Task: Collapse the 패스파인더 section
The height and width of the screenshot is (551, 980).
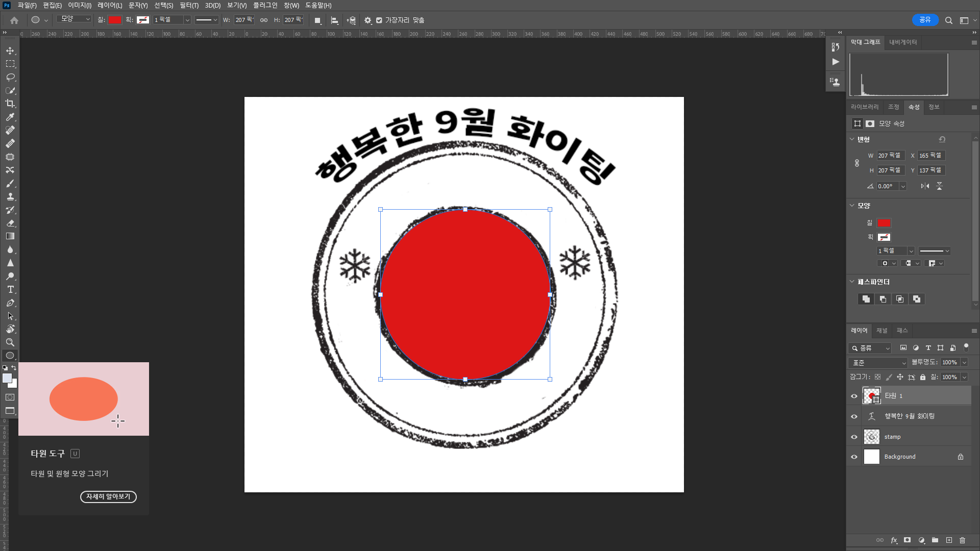Action: click(x=852, y=282)
